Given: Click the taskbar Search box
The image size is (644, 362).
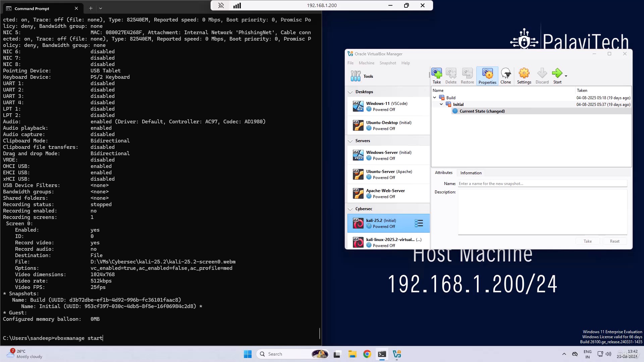Looking at the screenshot, I should click(x=292, y=354).
